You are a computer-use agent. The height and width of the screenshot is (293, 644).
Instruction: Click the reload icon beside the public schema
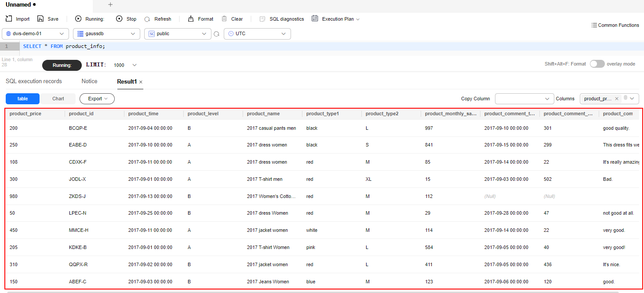[216, 34]
